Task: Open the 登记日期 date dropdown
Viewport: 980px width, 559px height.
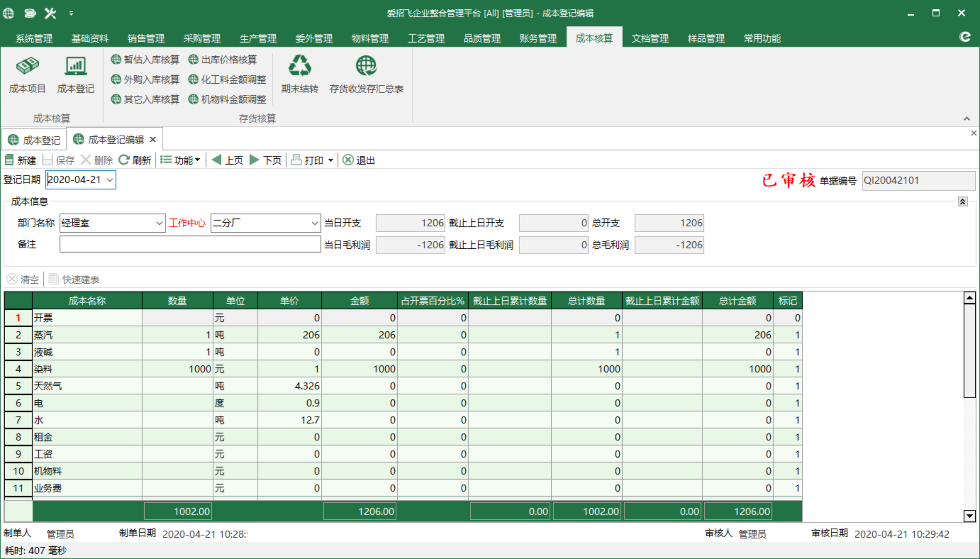Action: point(110,180)
